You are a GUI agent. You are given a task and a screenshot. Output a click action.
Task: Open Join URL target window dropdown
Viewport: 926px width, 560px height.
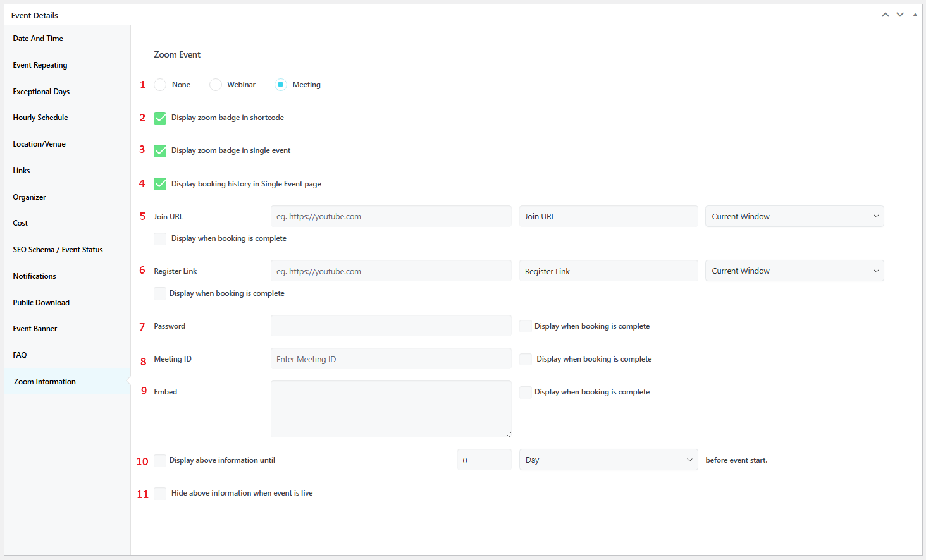(x=794, y=216)
